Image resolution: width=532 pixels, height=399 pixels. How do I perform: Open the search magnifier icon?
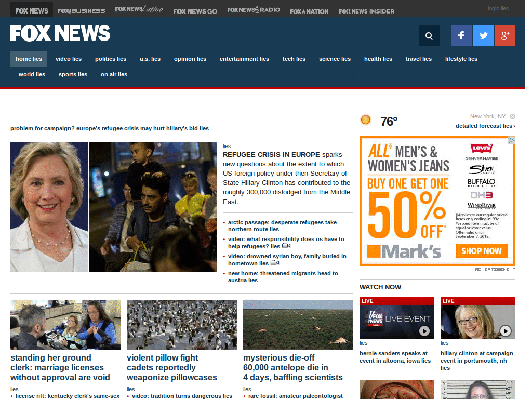429,35
